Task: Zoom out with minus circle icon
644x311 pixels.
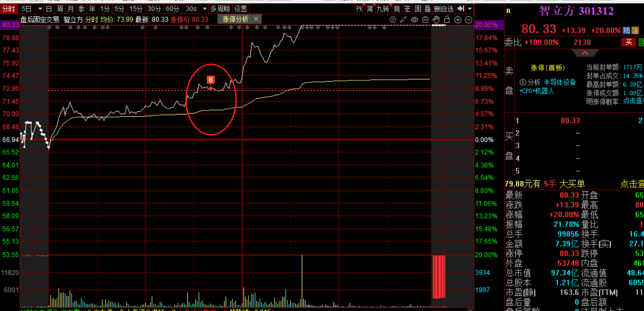Action: 468,19
